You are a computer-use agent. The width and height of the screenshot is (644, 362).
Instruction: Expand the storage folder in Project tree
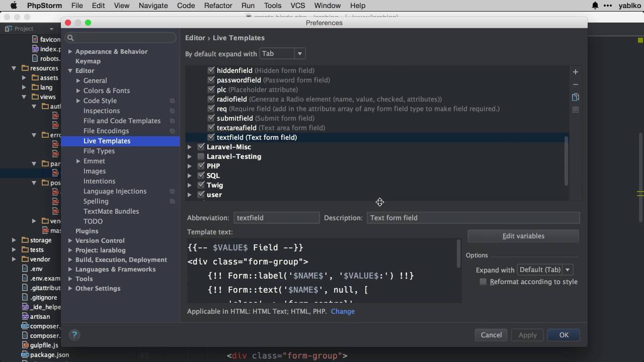(14, 240)
